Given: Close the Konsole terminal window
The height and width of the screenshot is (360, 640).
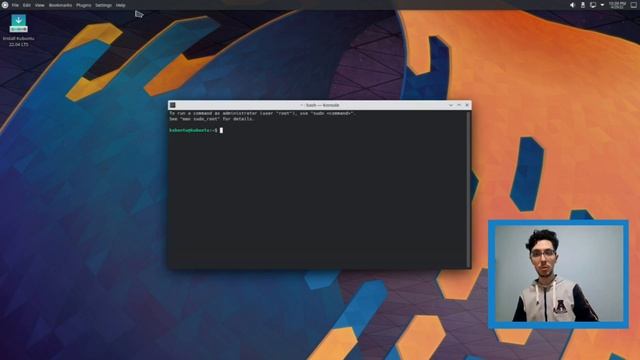Looking at the screenshot, I should click(467, 105).
